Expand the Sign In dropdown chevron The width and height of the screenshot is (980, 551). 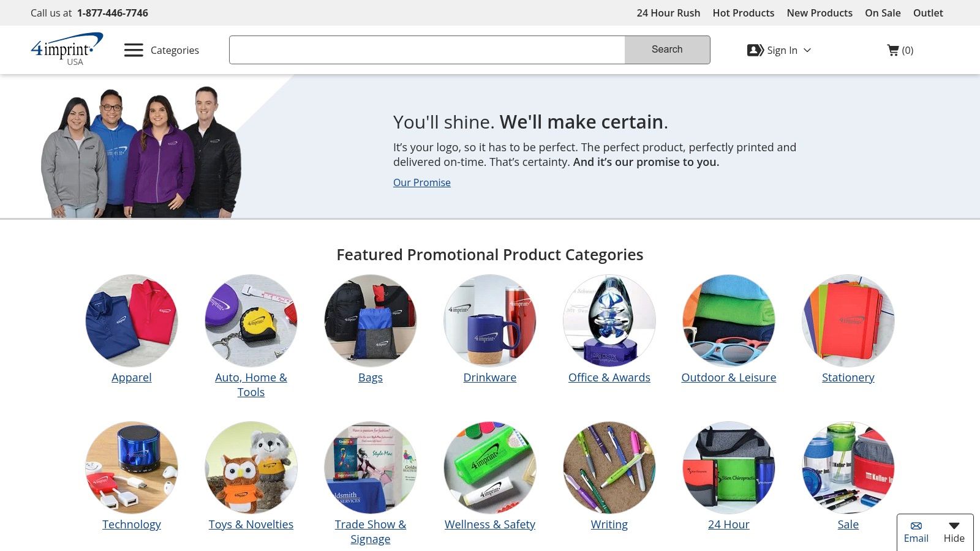pos(807,50)
